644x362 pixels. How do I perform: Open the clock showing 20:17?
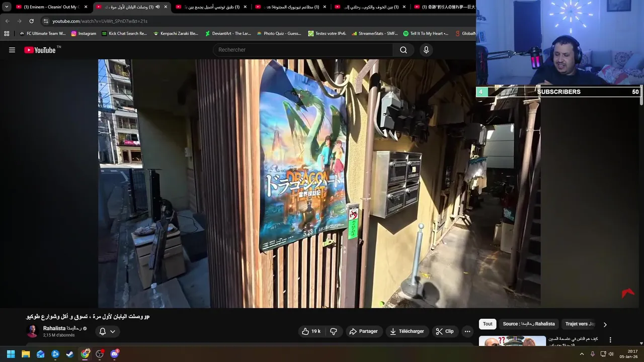point(629,354)
